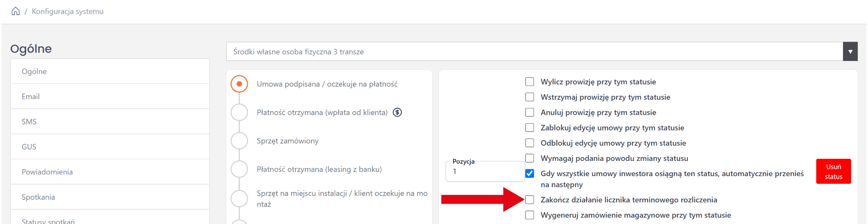Viewport: 868px width, 224px height.
Task: Open the Środki własne osoba fizyczna combo box
Action: 534,52
